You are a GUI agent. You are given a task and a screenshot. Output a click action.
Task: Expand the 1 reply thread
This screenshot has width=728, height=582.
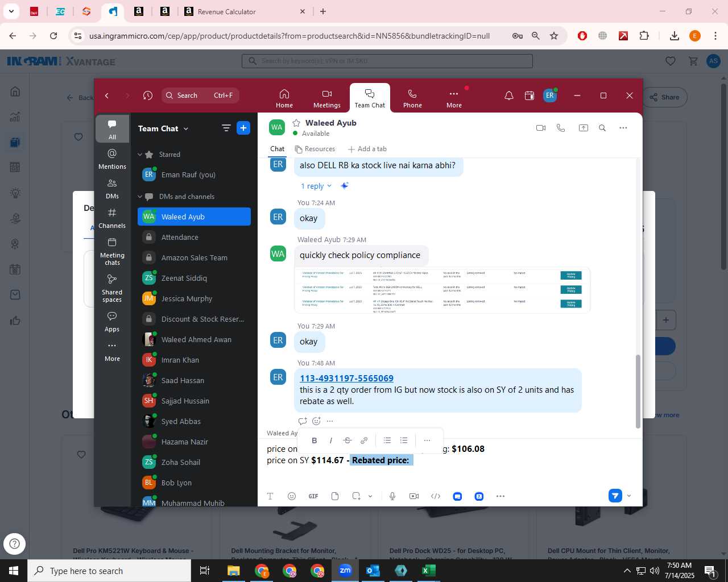click(x=316, y=186)
